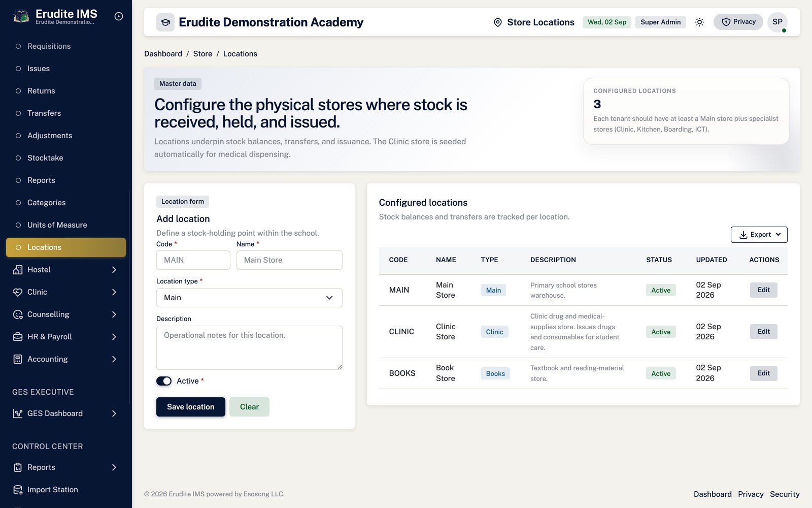The height and width of the screenshot is (508, 812).
Task: Click the Import Station database icon
Action: click(x=18, y=490)
